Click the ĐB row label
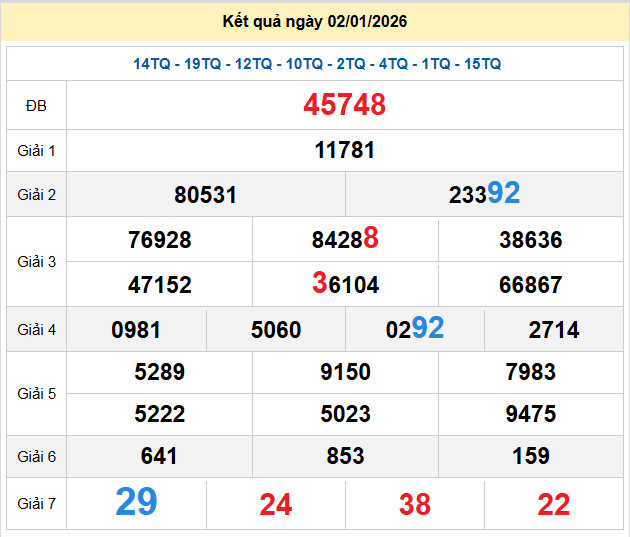 (x=36, y=106)
